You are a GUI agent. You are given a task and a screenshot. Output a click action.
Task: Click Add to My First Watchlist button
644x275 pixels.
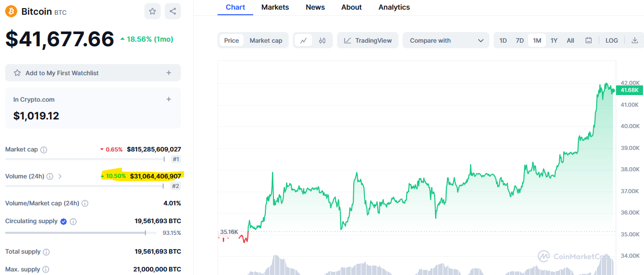point(93,73)
